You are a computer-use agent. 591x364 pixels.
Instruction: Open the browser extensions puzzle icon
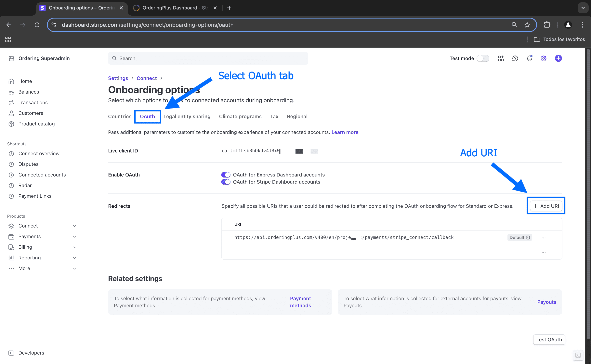tap(547, 25)
